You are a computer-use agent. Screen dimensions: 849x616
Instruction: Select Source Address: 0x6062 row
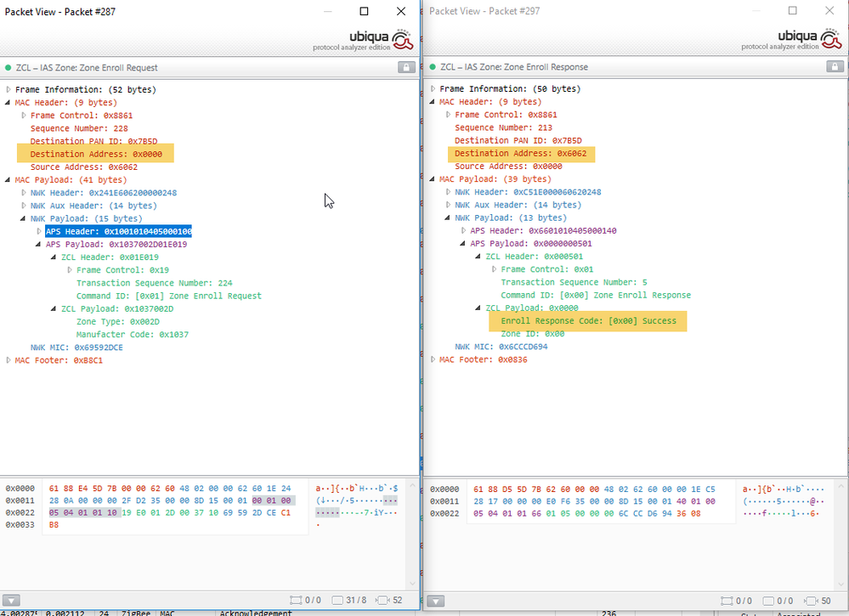click(84, 167)
